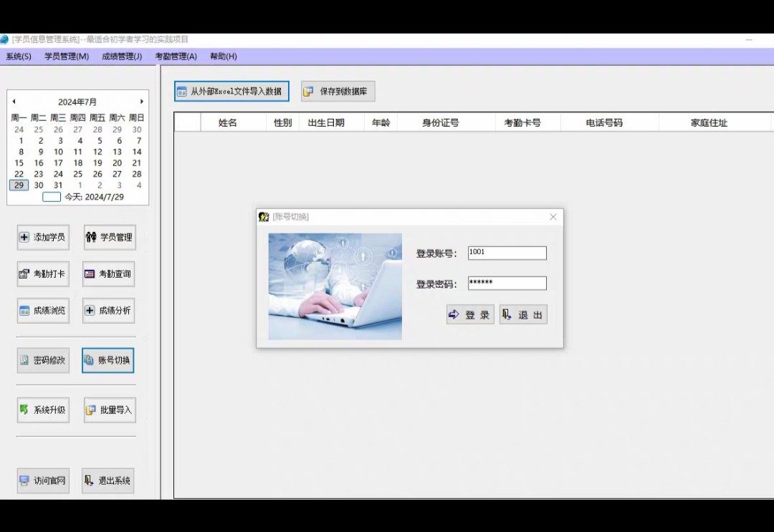The width and height of the screenshot is (774, 532).
Task: Click the 考勤打卡 attendance punch button
Action: 43,274
